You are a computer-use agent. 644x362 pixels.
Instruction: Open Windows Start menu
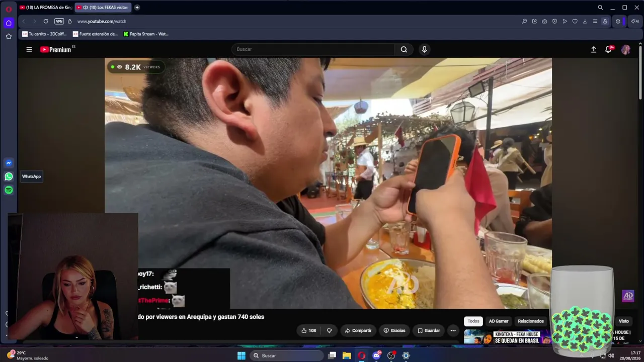pos(241,355)
